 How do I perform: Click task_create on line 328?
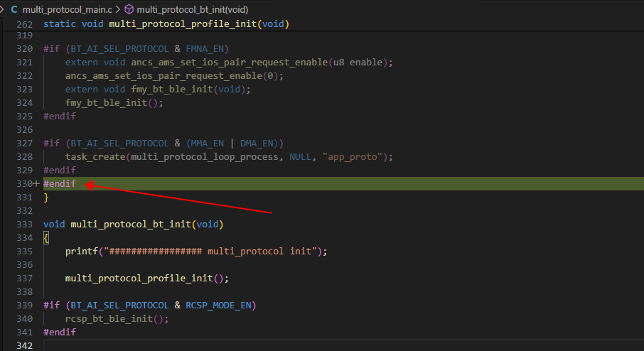[x=95, y=157]
